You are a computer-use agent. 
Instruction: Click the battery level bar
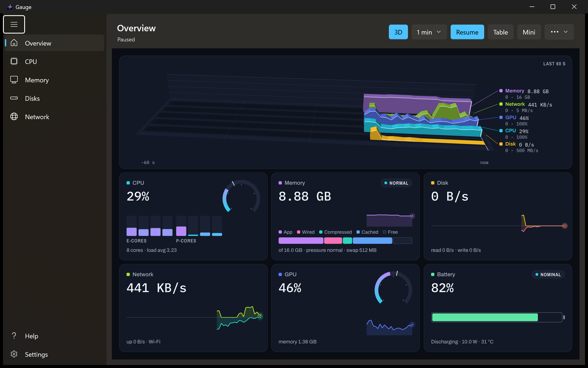point(498,317)
